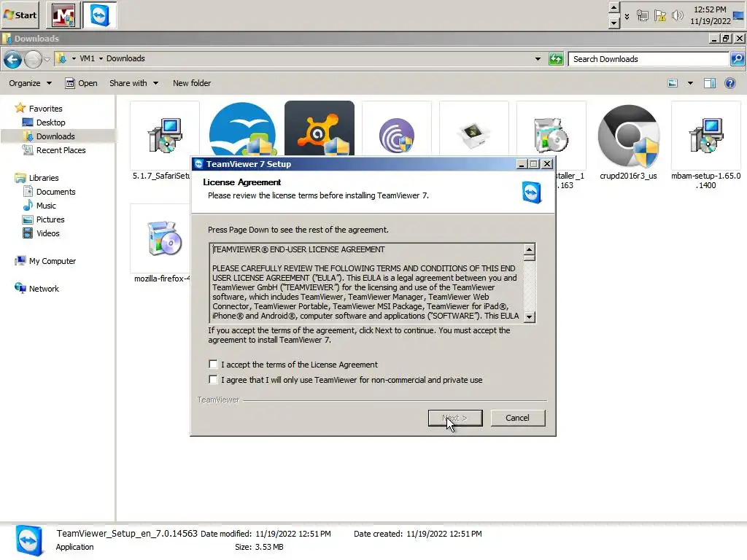Open recent locations dropdown arrow

pyautogui.click(x=47, y=60)
